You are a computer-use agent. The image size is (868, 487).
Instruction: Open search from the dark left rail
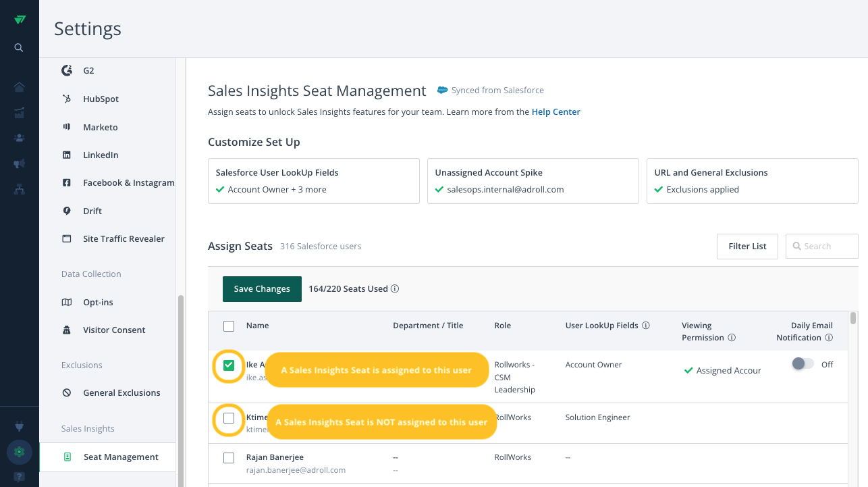tap(19, 48)
